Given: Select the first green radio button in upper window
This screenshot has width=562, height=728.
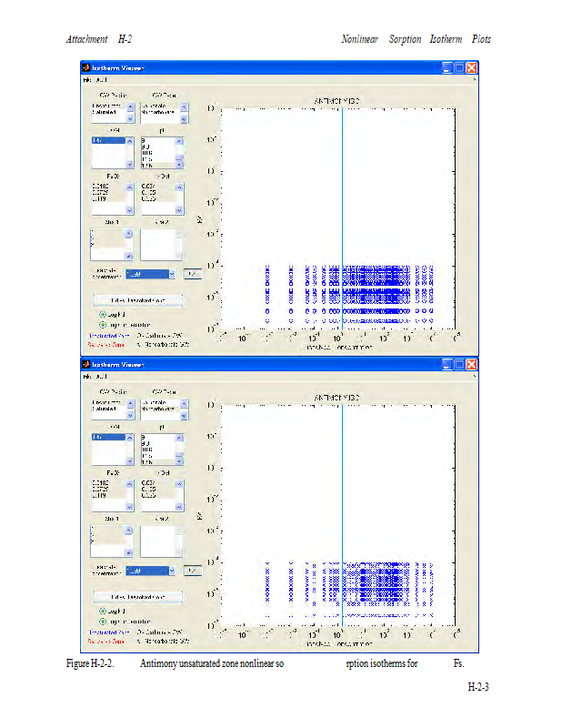Looking at the screenshot, I should [x=103, y=314].
